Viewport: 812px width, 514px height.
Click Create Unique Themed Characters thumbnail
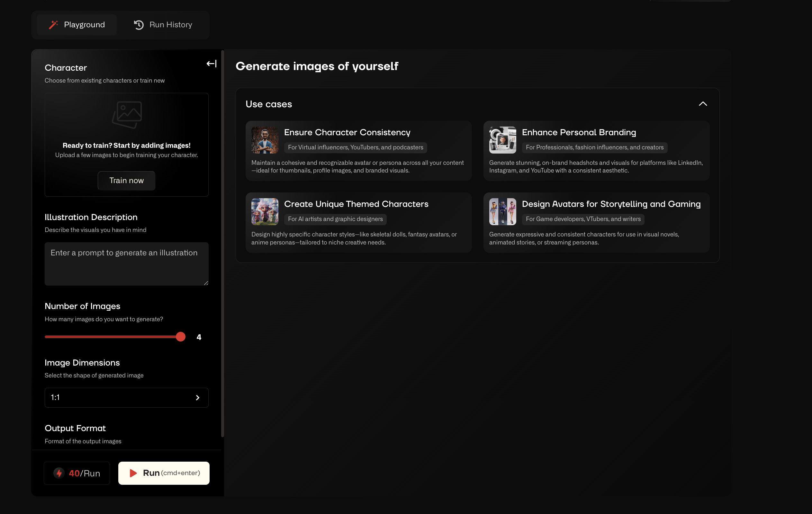[x=265, y=212]
